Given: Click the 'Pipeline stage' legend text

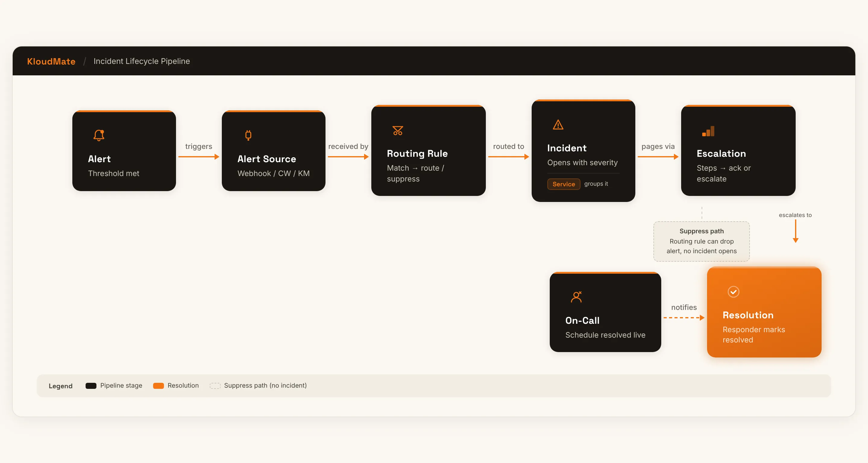Looking at the screenshot, I should pos(121,386).
